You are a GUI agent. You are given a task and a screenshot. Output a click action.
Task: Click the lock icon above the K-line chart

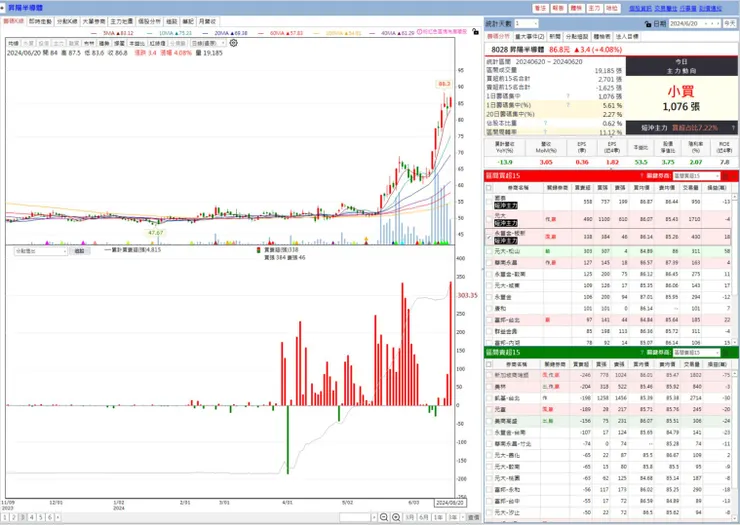pyautogui.click(x=475, y=32)
